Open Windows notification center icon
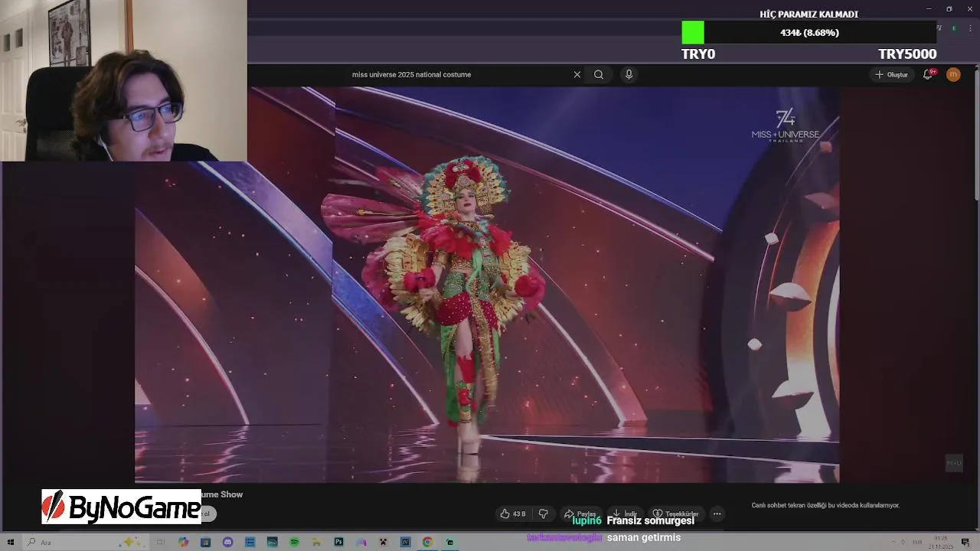Image resolution: width=980 pixels, height=551 pixels. click(967, 542)
